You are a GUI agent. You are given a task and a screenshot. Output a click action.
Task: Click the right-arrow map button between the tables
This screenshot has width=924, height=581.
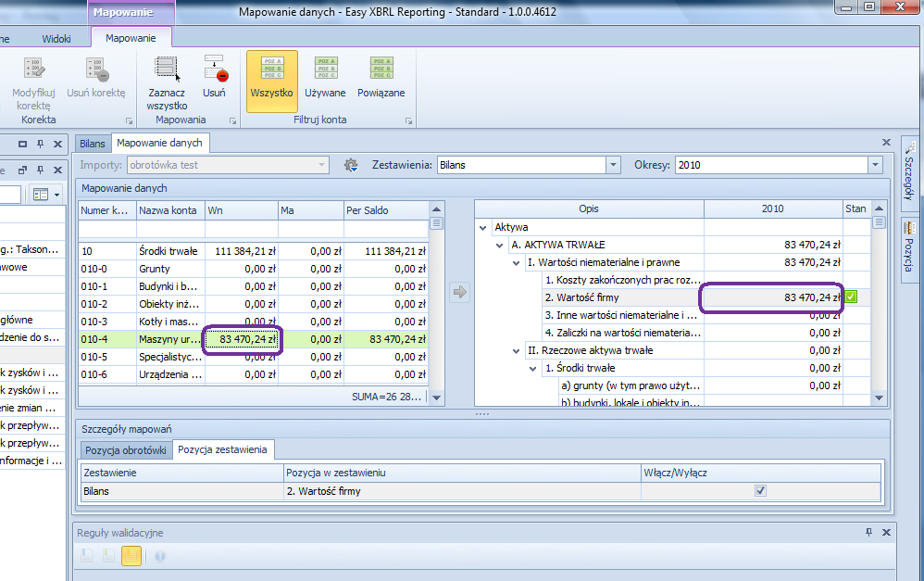click(x=459, y=292)
